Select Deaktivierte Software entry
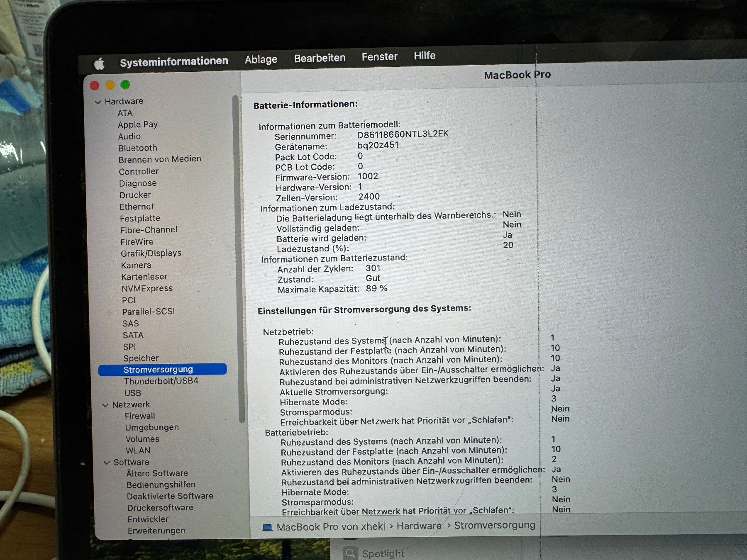The image size is (747, 560). pyautogui.click(x=170, y=496)
